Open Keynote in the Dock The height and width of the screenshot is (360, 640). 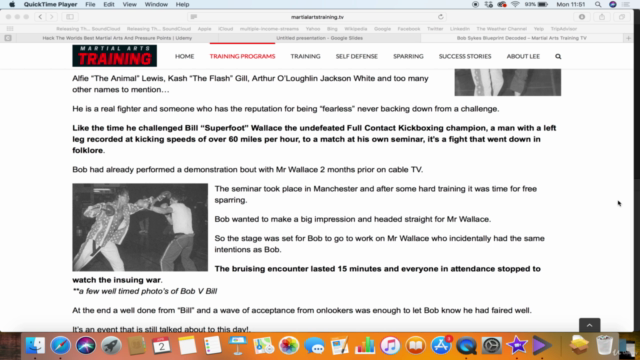(x=238, y=346)
